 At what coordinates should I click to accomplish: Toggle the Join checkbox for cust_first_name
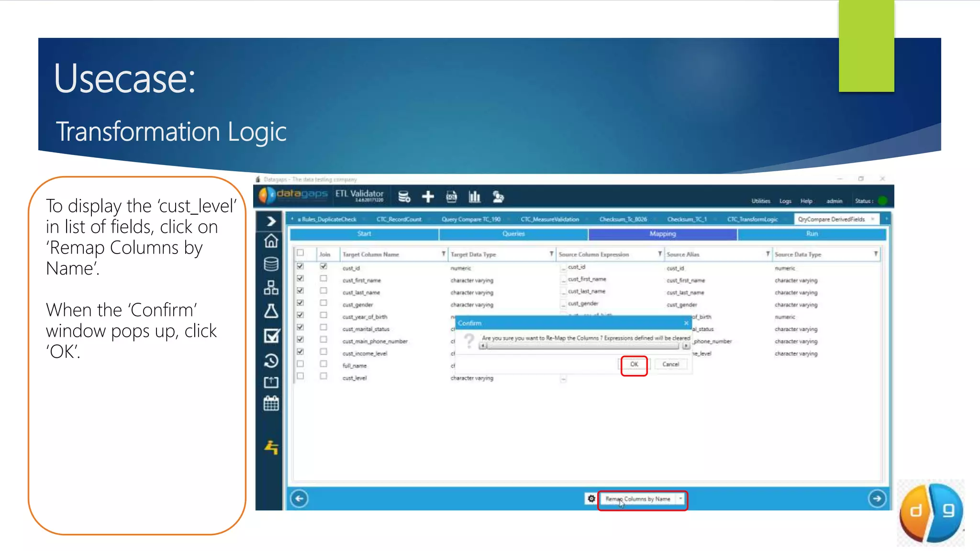coord(323,278)
